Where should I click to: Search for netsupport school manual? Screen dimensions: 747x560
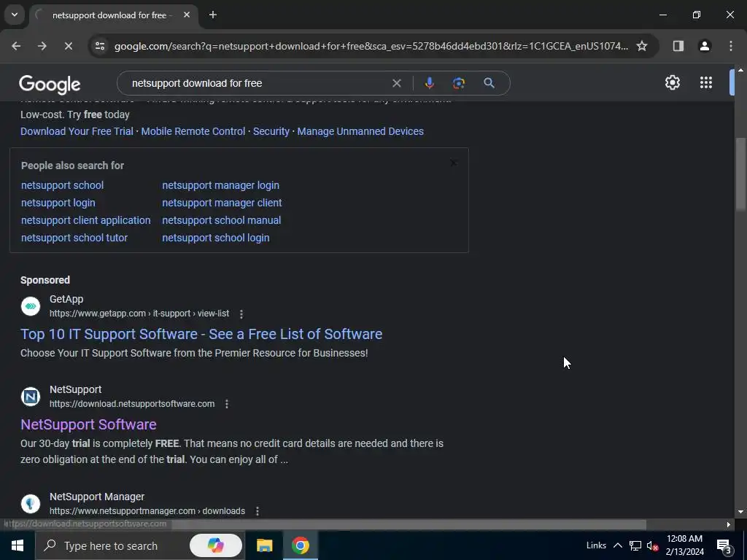tap(222, 220)
